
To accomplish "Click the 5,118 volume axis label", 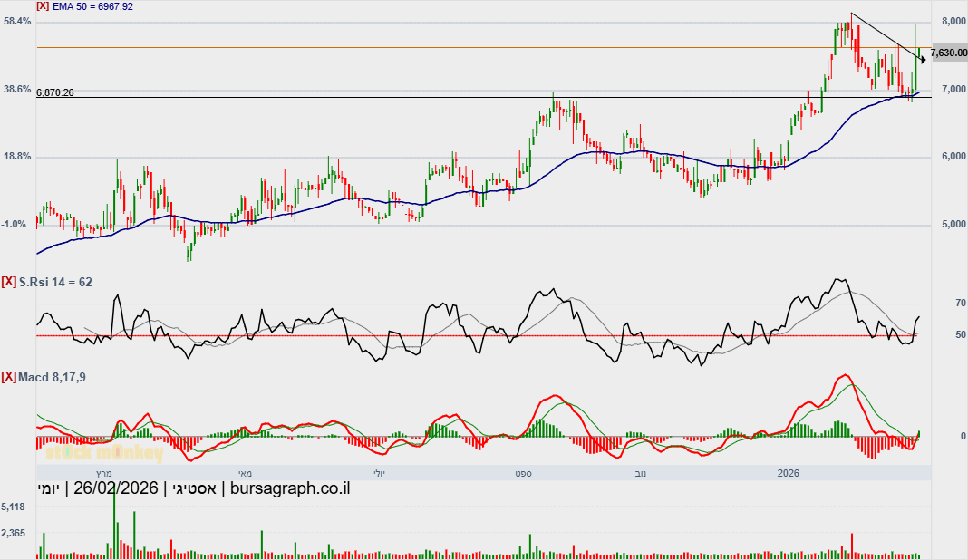I will 14,507.
